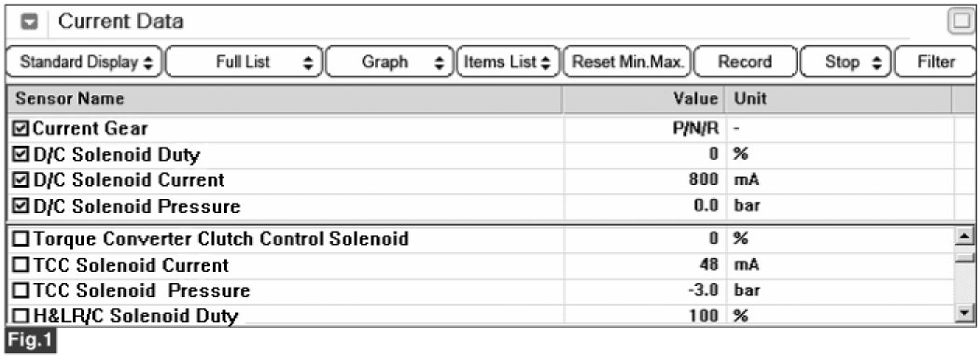Open the Standard Display dropdown
The width and height of the screenshot is (980, 356).
pos(84,62)
